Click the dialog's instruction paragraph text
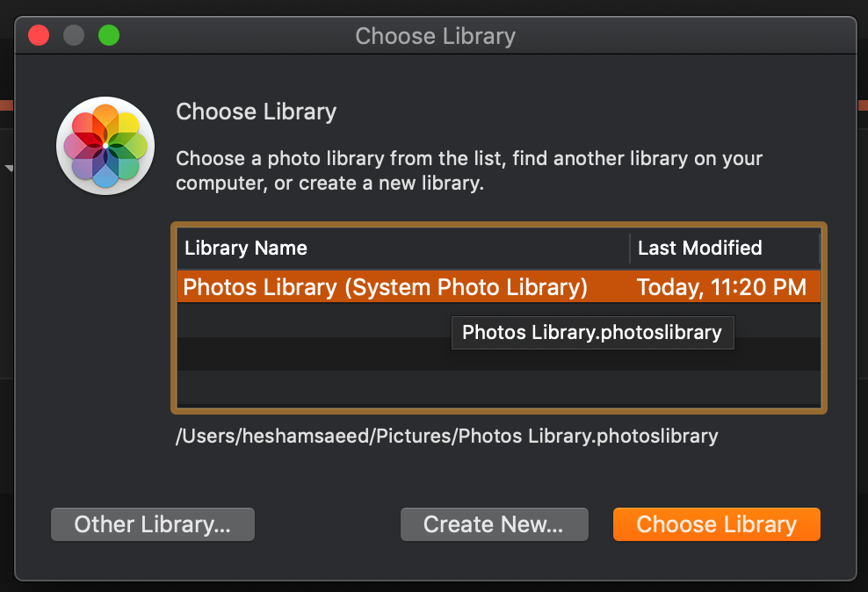Screen dimensions: 868x592 469,171
